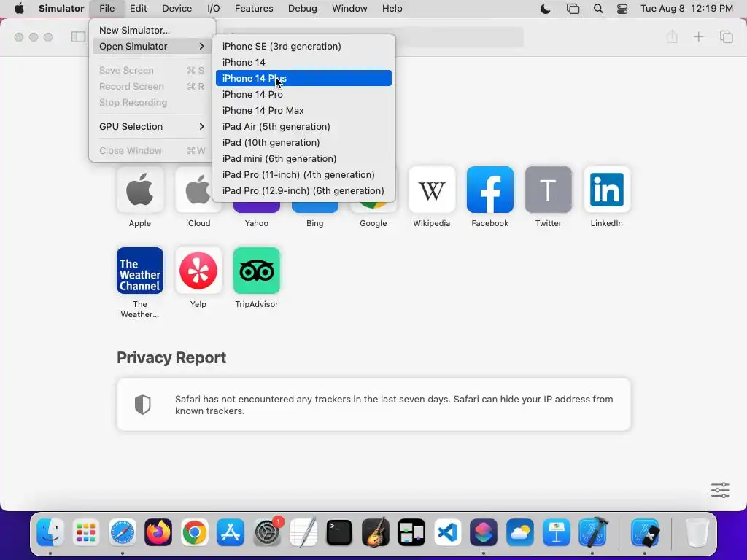Open Safari from the Dock
Image resolution: width=747 pixels, height=560 pixels.
(x=123, y=532)
